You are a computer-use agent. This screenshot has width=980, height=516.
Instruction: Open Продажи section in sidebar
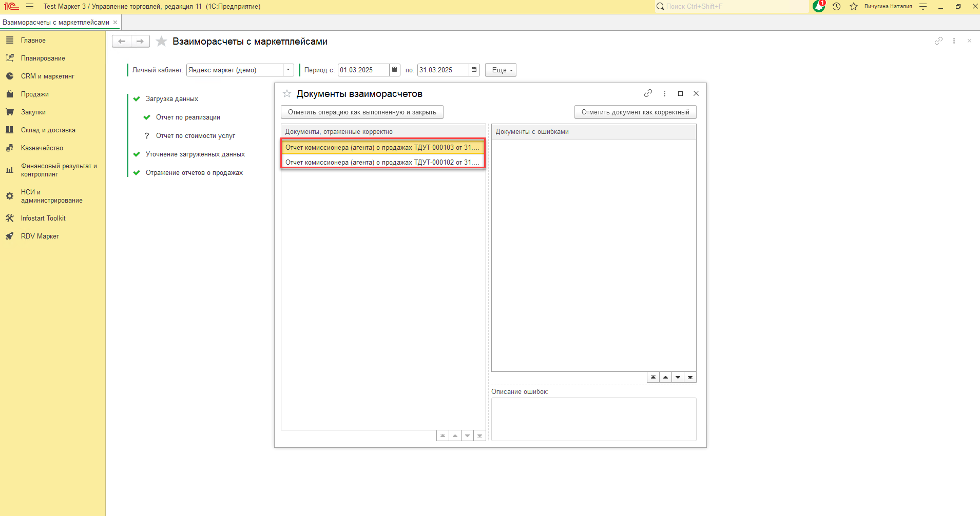(x=34, y=94)
